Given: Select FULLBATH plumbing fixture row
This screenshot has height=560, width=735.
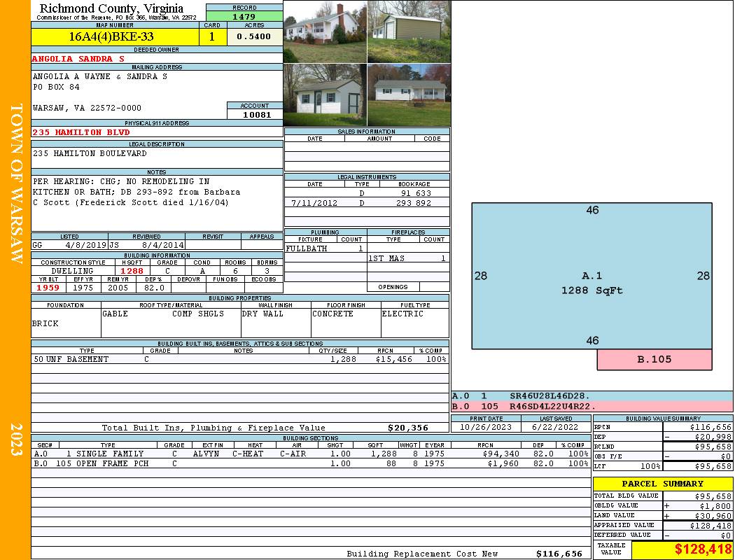Looking at the screenshot, I should [325, 248].
